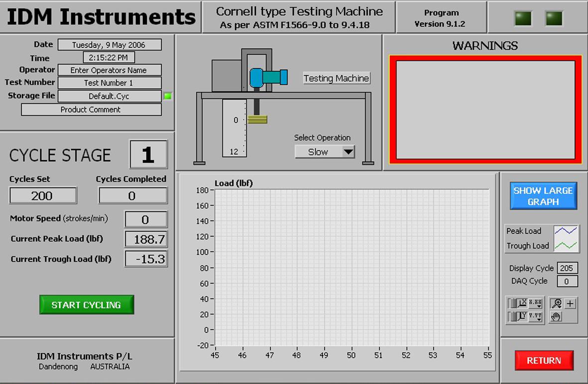
Task: Click the green Storage File indicator
Action: tap(168, 96)
